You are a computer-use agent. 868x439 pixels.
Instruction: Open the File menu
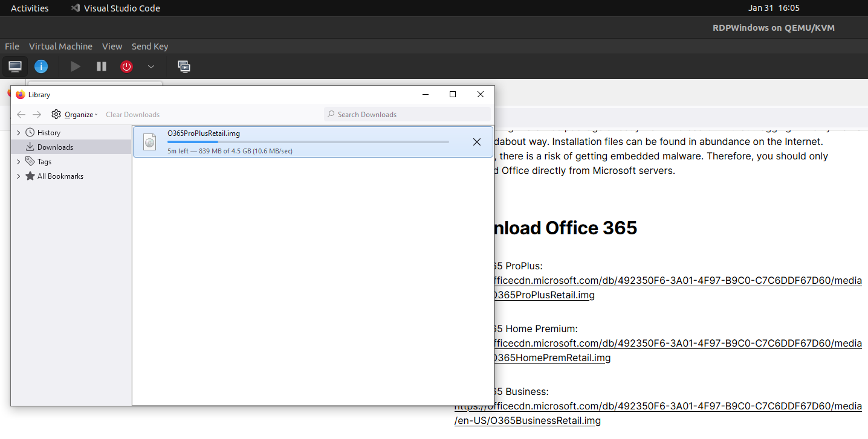pos(12,46)
